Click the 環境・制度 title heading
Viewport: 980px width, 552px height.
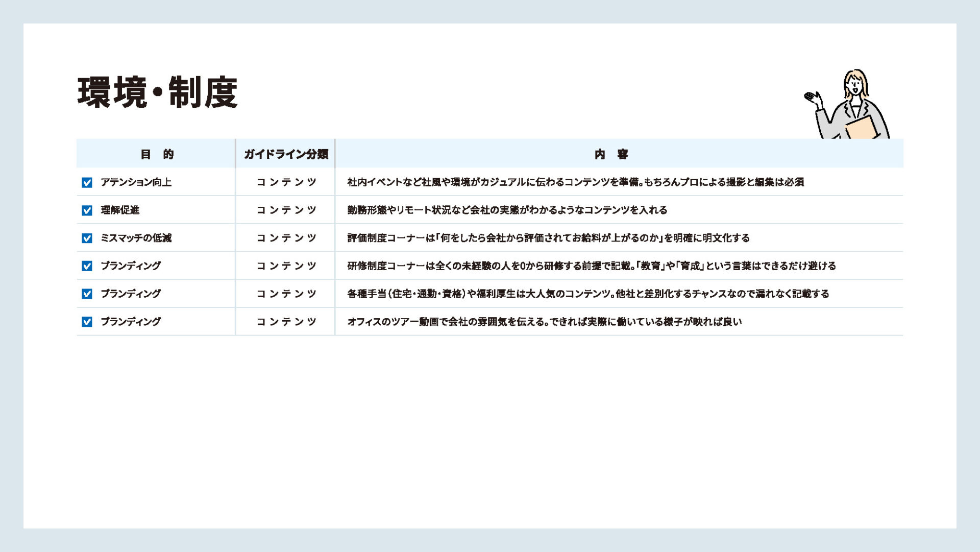pos(157,92)
